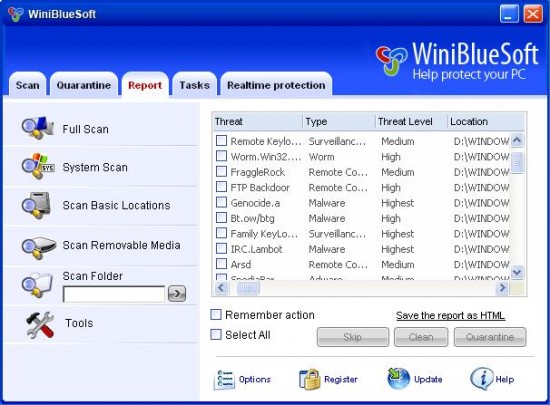This screenshot has height=405, width=550.
Task: Click the Clean button
Action: pos(421,337)
